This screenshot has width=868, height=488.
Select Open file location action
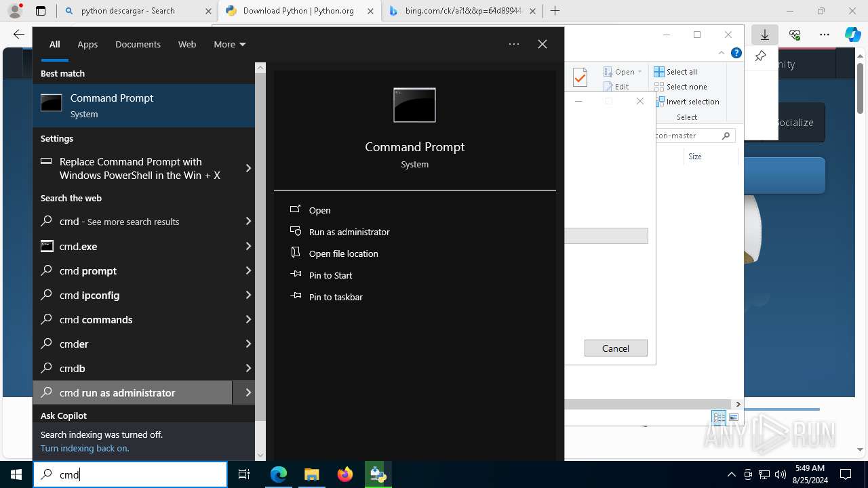click(x=343, y=253)
